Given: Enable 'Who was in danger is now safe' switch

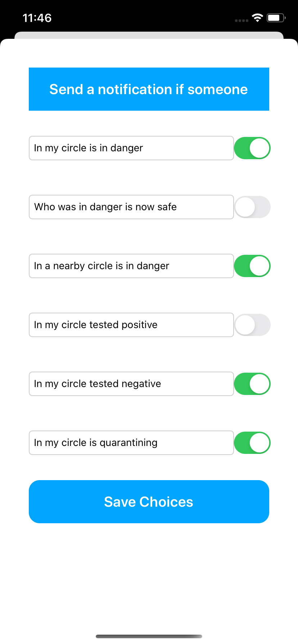Looking at the screenshot, I should 252,207.
